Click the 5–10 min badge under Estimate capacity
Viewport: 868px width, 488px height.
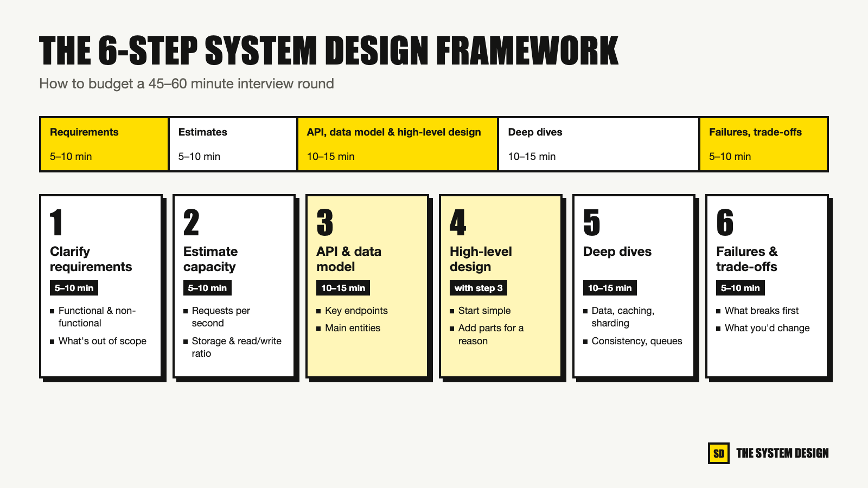[x=207, y=288]
